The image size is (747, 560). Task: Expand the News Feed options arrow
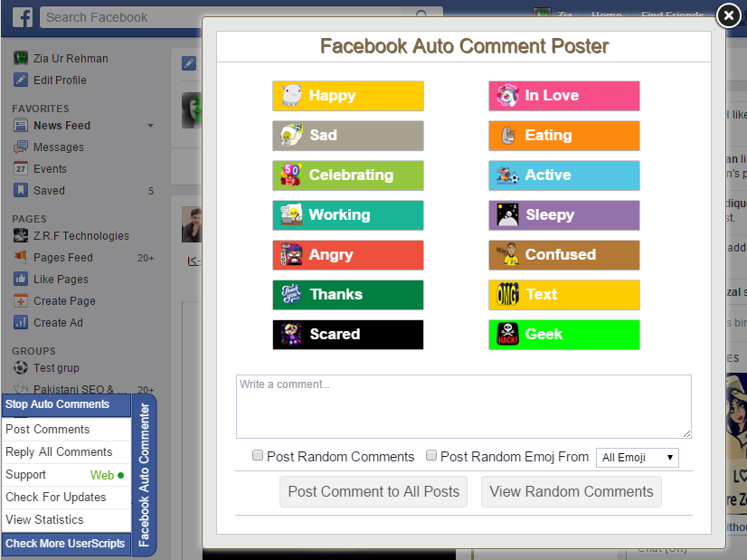point(150,126)
